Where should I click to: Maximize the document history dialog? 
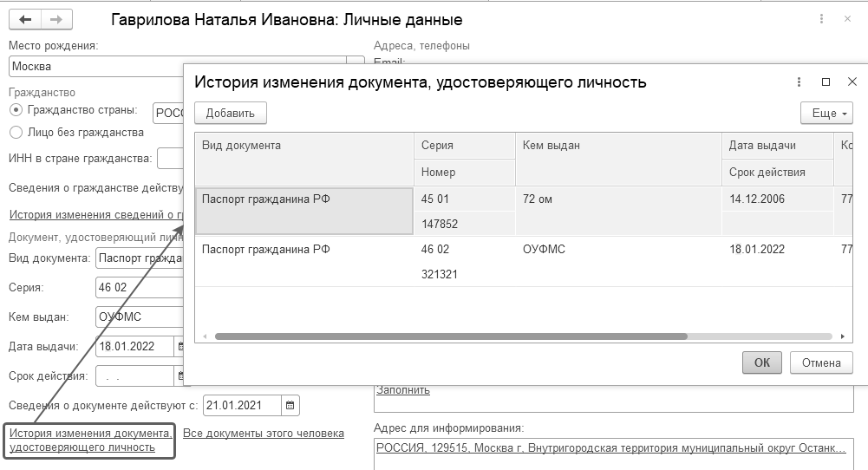tap(826, 82)
